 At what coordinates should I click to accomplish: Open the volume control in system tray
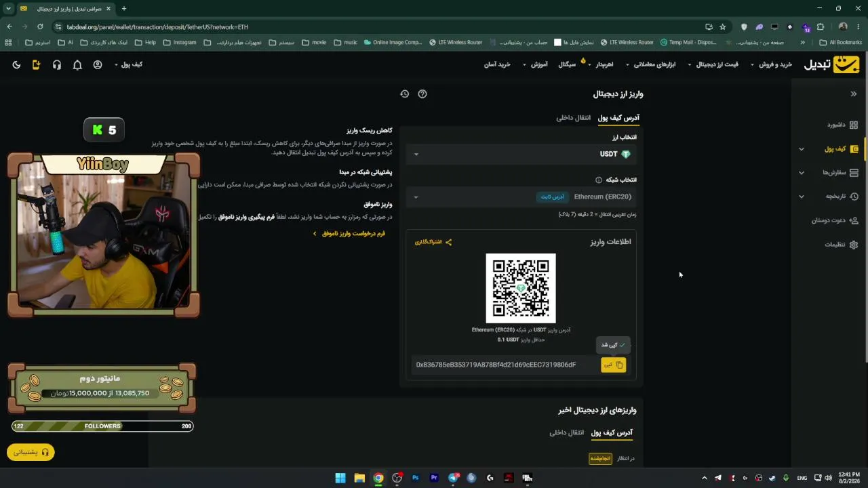click(x=830, y=478)
